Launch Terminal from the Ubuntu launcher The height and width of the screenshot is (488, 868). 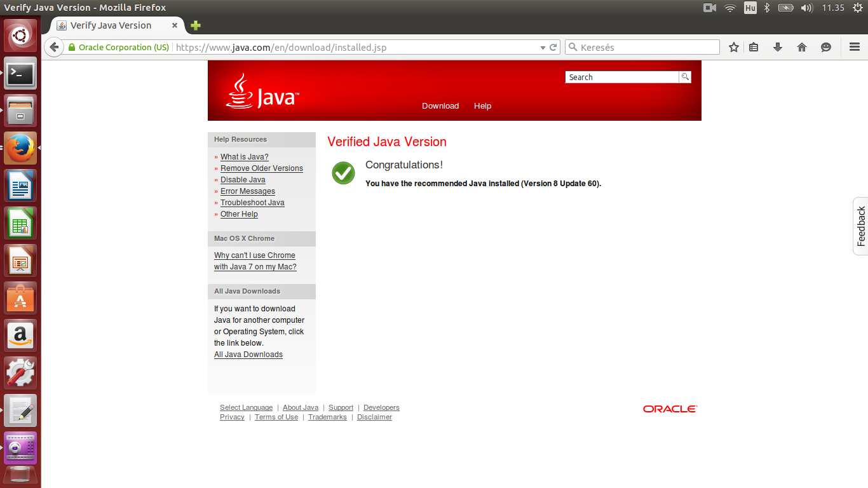point(21,74)
